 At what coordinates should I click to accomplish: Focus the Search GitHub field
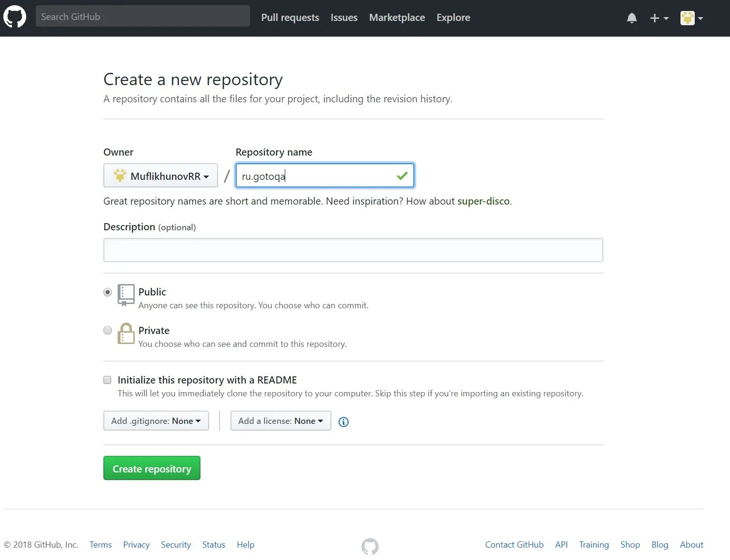point(143,16)
